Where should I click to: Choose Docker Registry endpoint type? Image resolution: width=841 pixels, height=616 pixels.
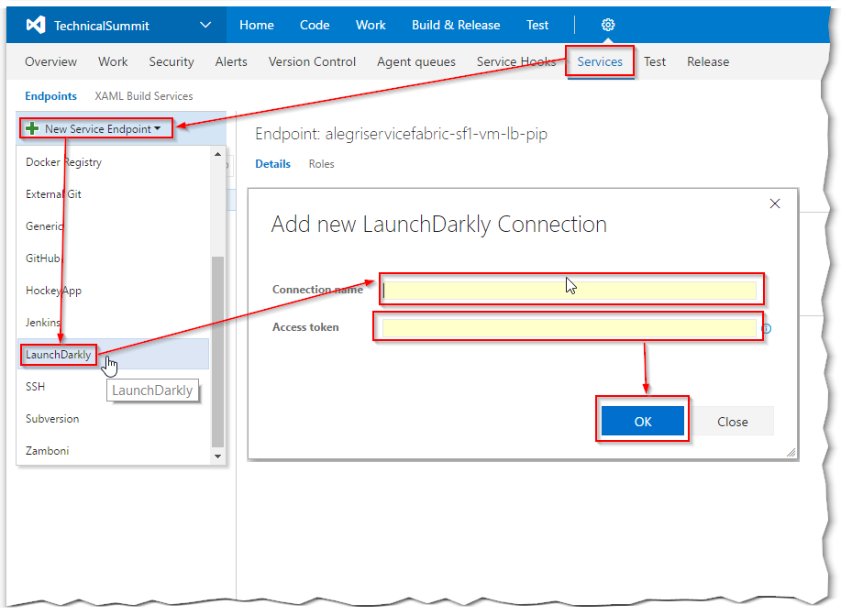point(63,162)
